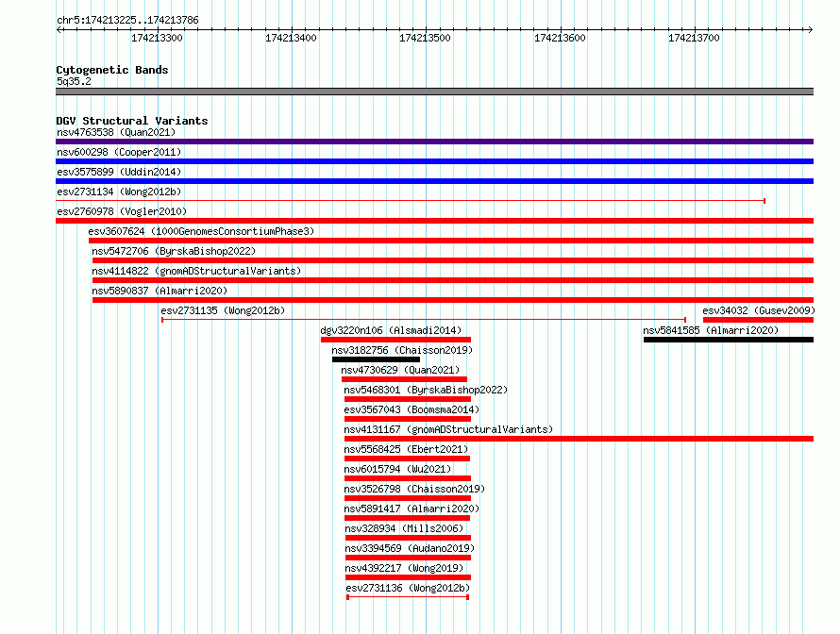The image size is (840, 634).
Task: Click the blue nsv600298 variant bar
Action: [x=434, y=161]
